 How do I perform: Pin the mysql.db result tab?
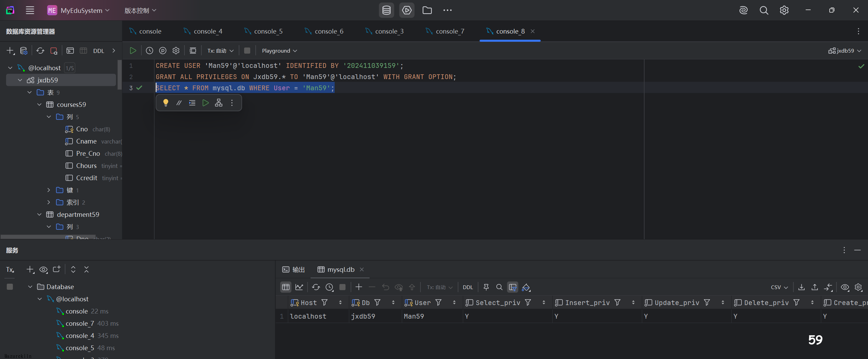pyautogui.click(x=486, y=287)
